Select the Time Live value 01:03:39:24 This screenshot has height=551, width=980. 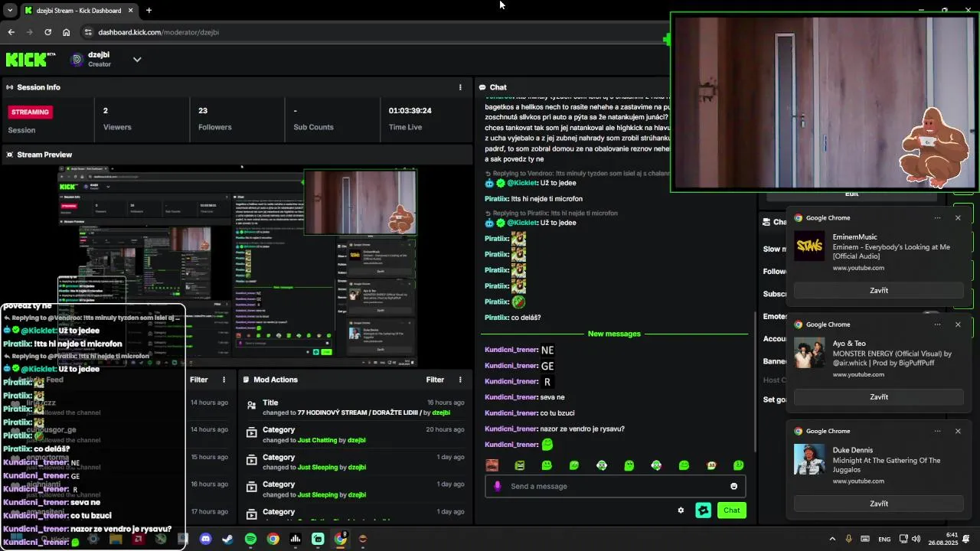pos(410,111)
